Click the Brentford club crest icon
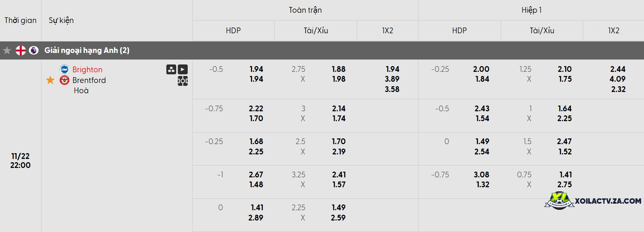 [64, 80]
